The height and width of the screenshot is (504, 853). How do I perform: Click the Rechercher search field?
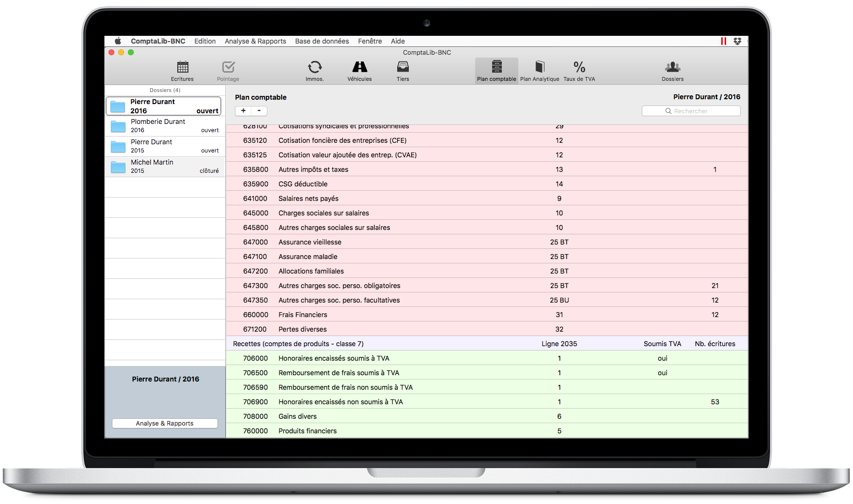pos(691,111)
